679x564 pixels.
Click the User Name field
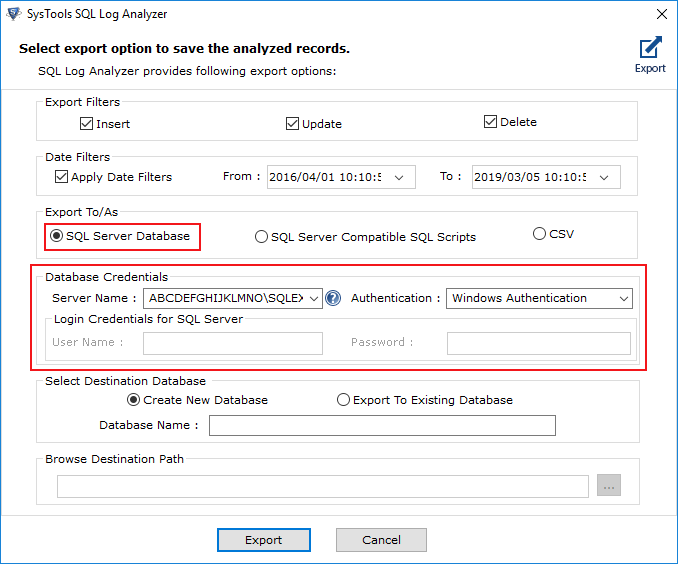point(233,344)
